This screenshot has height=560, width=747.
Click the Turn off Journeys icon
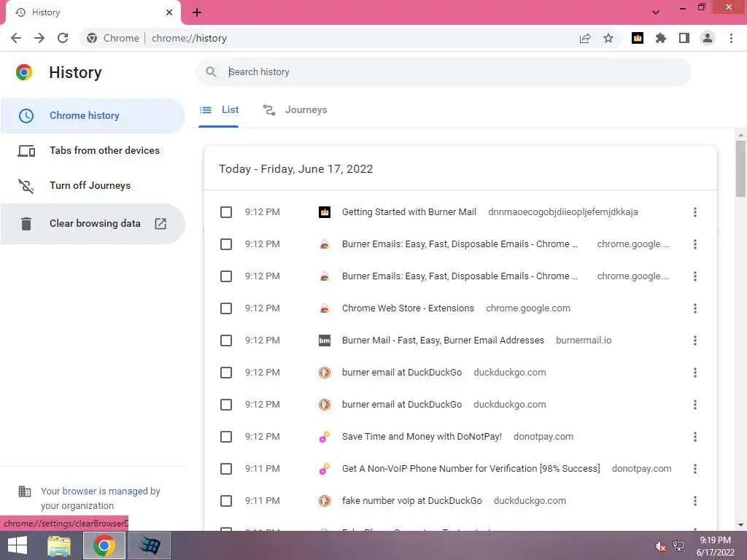tap(26, 186)
